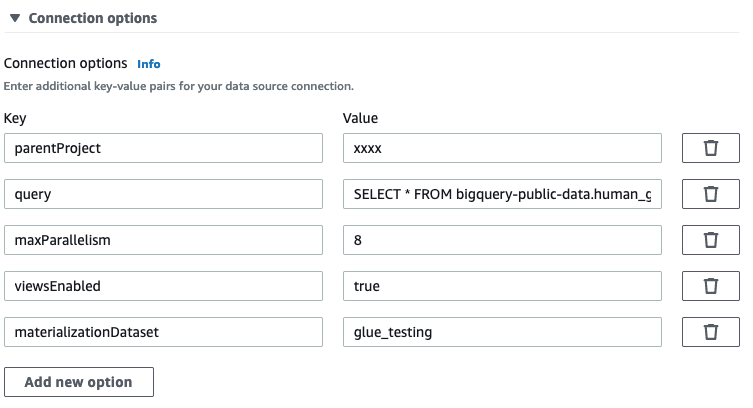Click the Connection options section header text
Image resolution: width=753 pixels, height=408 pixels.
point(92,18)
